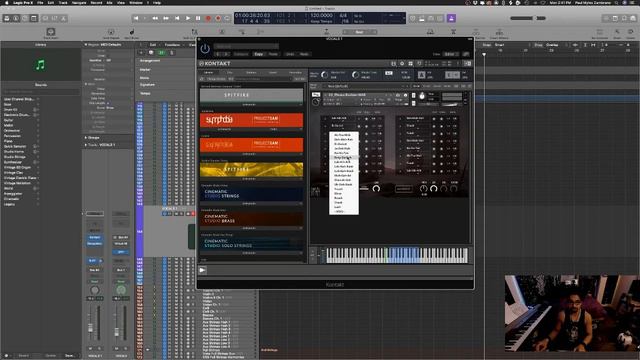The height and width of the screenshot is (360, 640).
Task: Open Cinematic Studio Strings library tile
Action: coord(251,194)
